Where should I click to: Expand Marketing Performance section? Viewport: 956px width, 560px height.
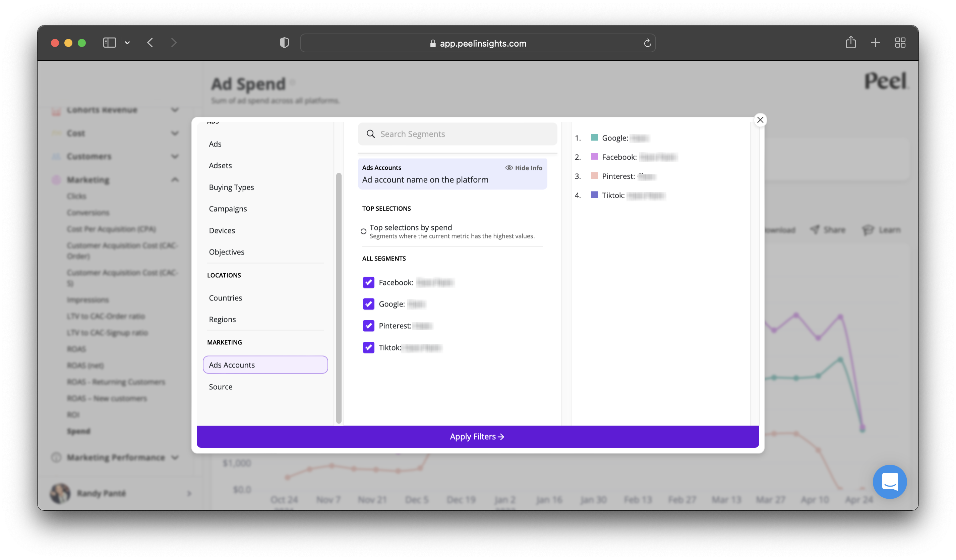[x=175, y=457]
